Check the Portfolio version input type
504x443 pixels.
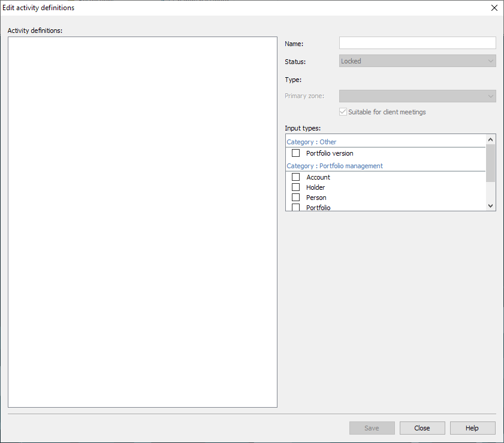click(295, 153)
